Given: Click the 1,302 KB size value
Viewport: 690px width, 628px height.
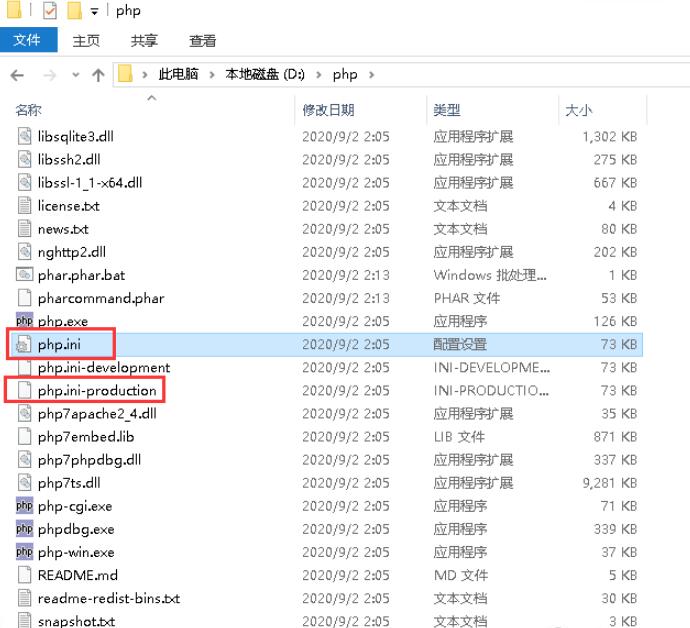Looking at the screenshot, I should (x=609, y=137).
